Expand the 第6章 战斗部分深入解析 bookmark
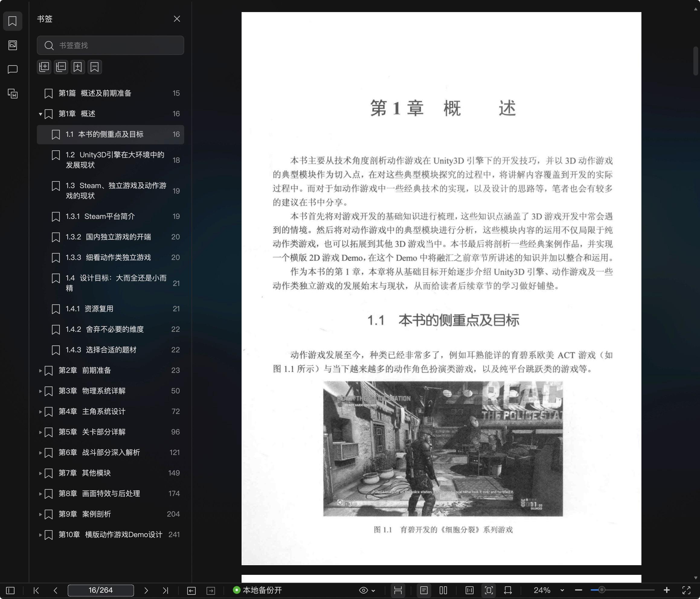700x599 pixels. (40, 453)
